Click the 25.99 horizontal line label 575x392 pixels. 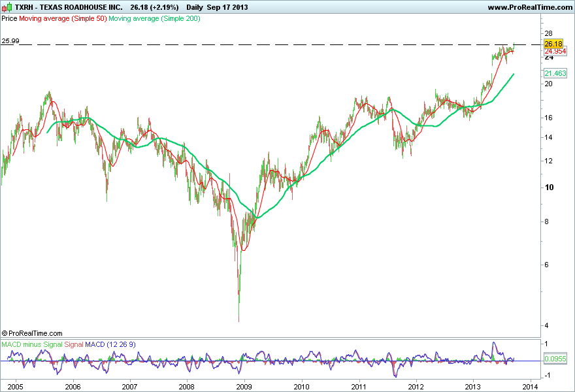(10, 41)
